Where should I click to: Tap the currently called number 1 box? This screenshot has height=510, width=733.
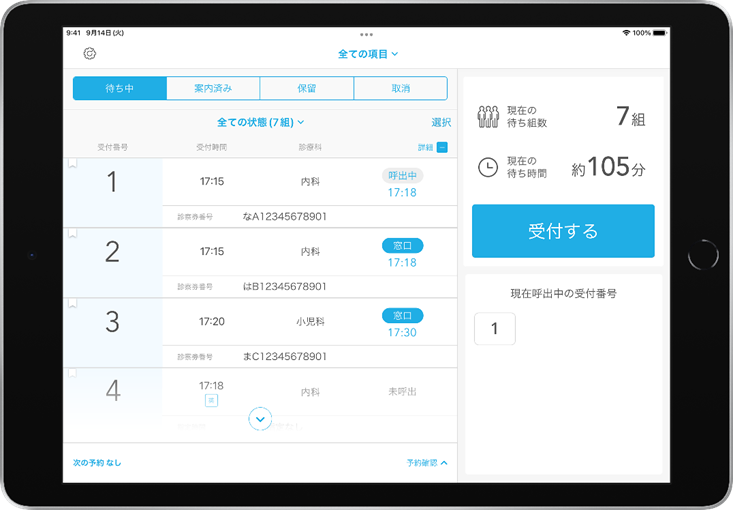[495, 329]
